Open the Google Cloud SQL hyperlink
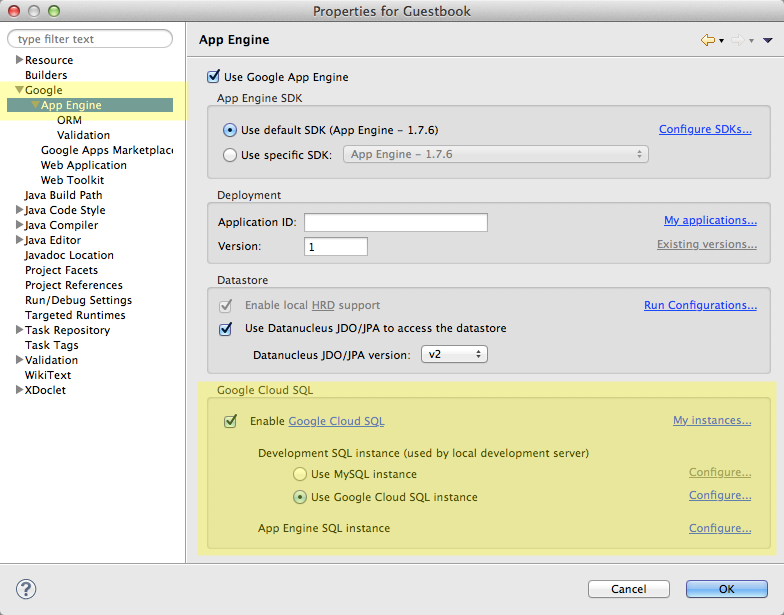 [x=336, y=421]
